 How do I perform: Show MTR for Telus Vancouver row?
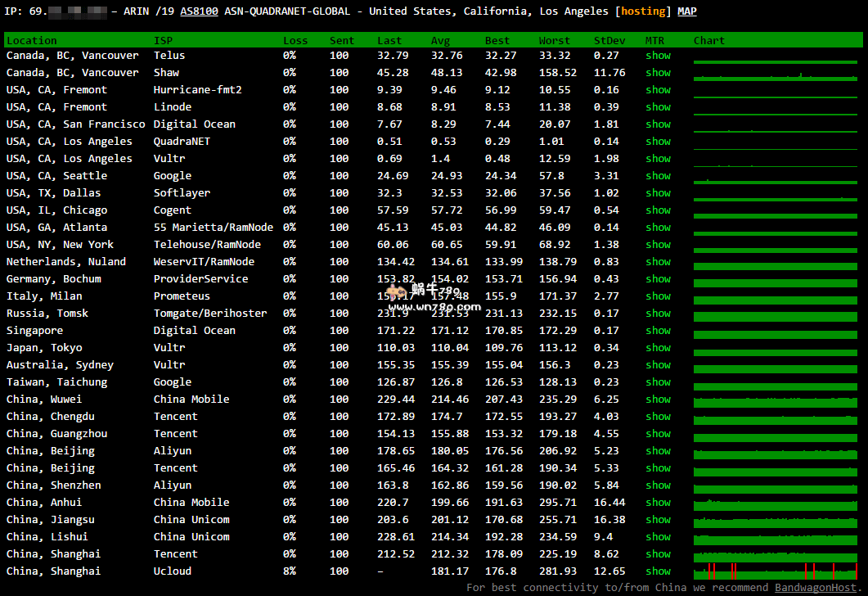[658, 56]
